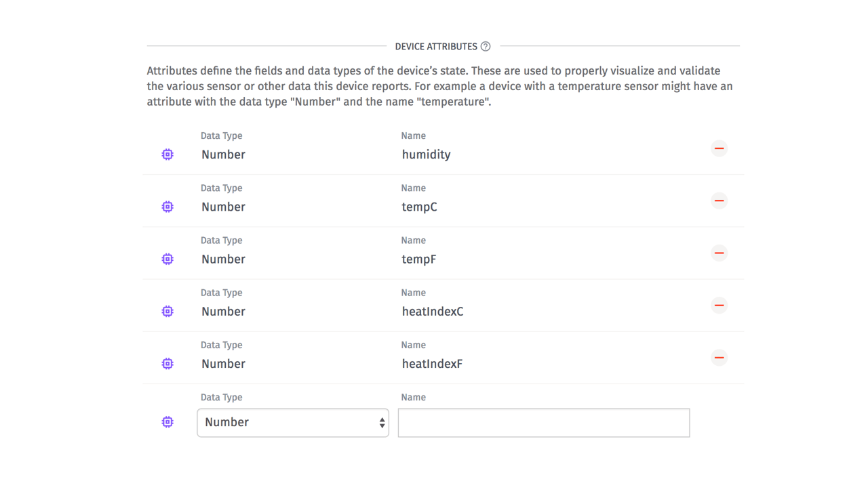Viewport: 868px width, 500px height.
Task: Click the chip icon beside tempC row
Action: [x=167, y=207]
